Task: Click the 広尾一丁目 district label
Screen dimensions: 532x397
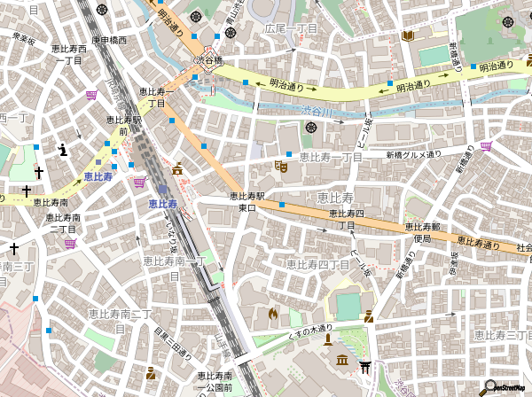Action: pyautogui.click(x=292, y=28)
